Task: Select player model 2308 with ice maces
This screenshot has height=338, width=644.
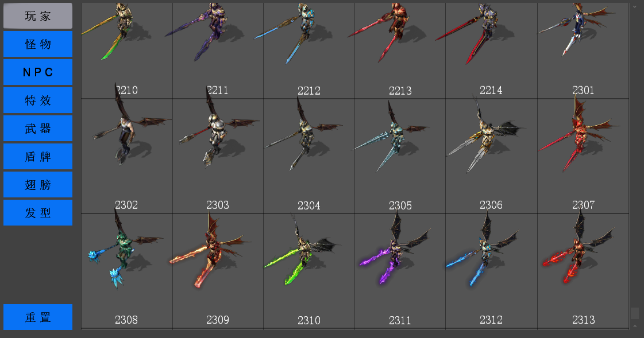Action: click(x=126, y=271)
